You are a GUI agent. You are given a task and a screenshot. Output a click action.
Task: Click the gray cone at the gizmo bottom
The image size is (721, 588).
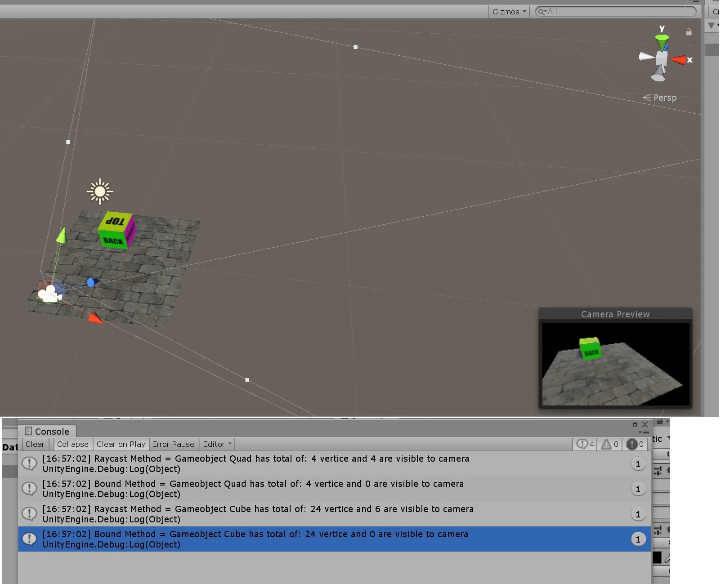(659, 74)
